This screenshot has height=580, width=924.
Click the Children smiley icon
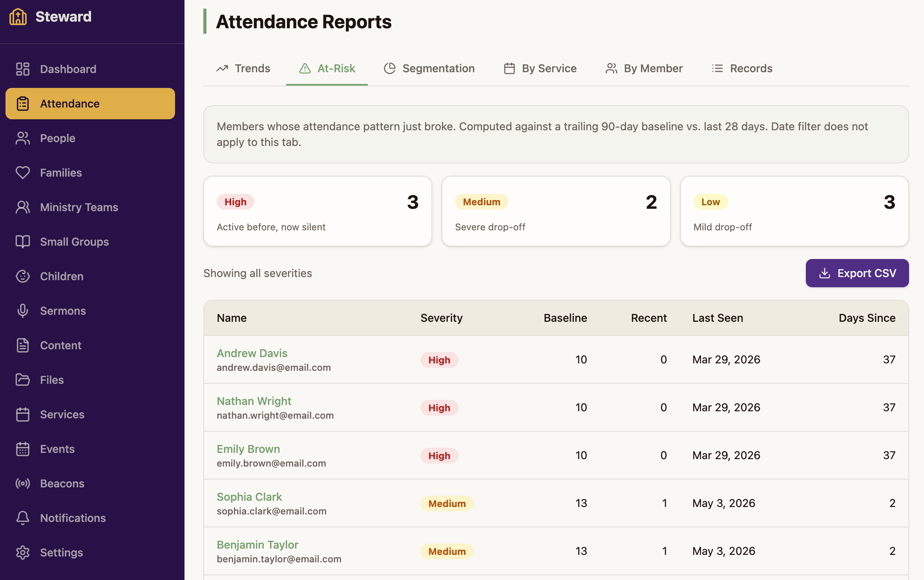click(x=23, y=276)
